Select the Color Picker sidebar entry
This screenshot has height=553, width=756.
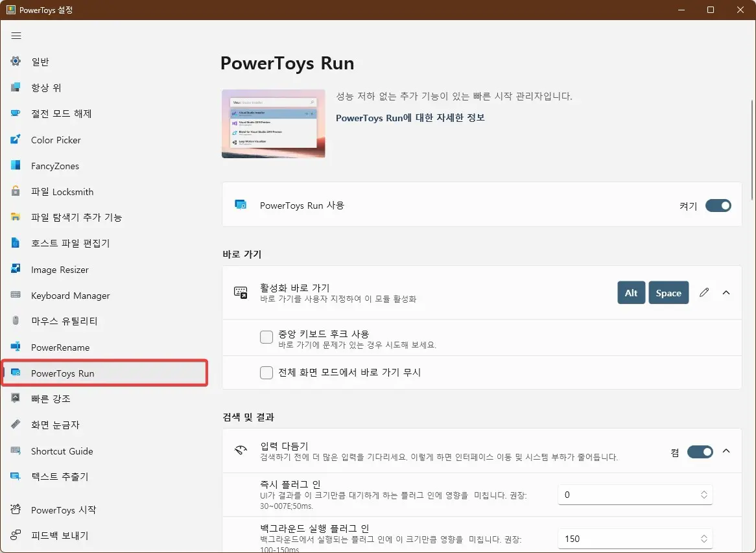104,139
